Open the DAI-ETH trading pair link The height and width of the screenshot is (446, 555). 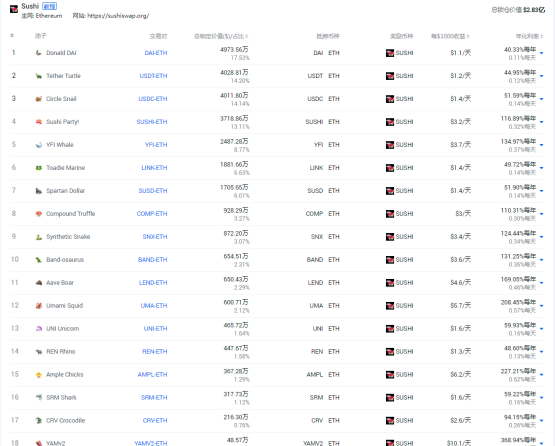156,53
